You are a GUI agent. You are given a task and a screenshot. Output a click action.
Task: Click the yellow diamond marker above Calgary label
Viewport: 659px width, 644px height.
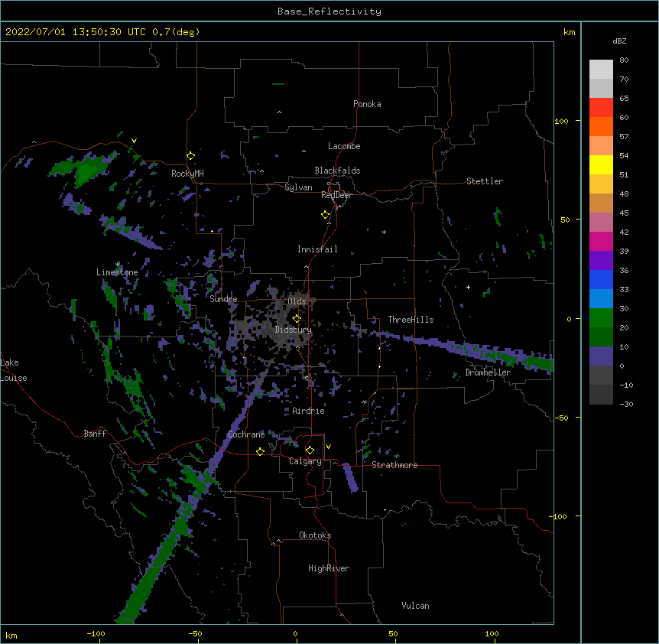click(x=310, y=450)
